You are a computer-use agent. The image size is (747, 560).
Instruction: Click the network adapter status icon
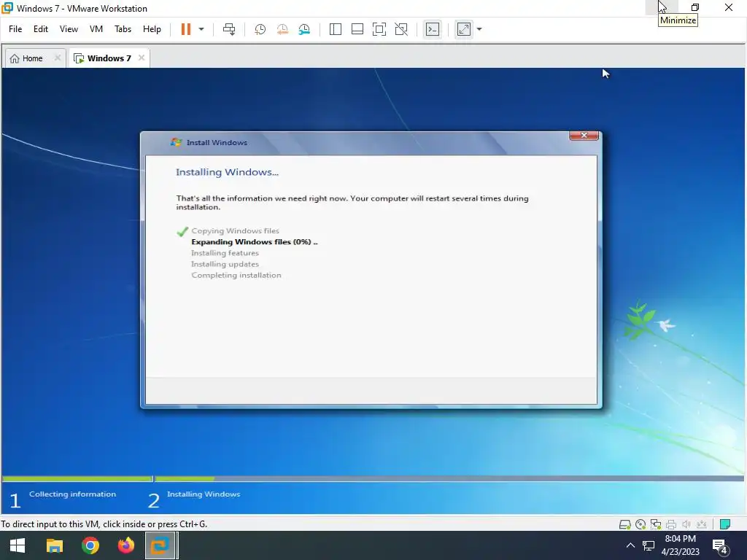pyautogui.click(x=656, y=524)
